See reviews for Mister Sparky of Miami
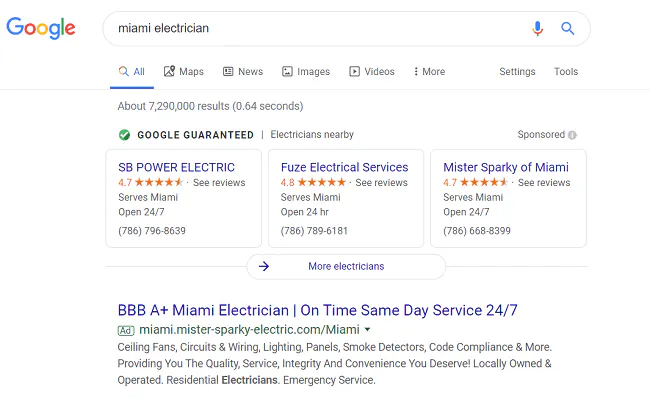This screenshot has width=650, height=399. [544, 182]
